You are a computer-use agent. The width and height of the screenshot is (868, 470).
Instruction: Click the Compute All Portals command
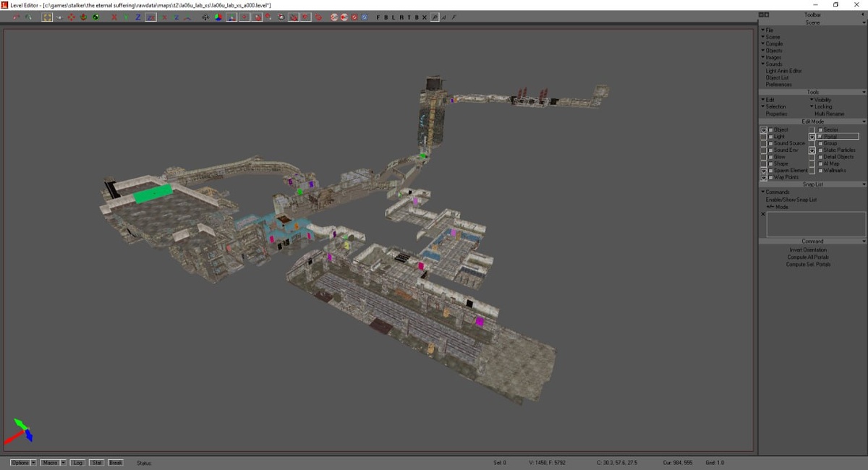(808, 257)
